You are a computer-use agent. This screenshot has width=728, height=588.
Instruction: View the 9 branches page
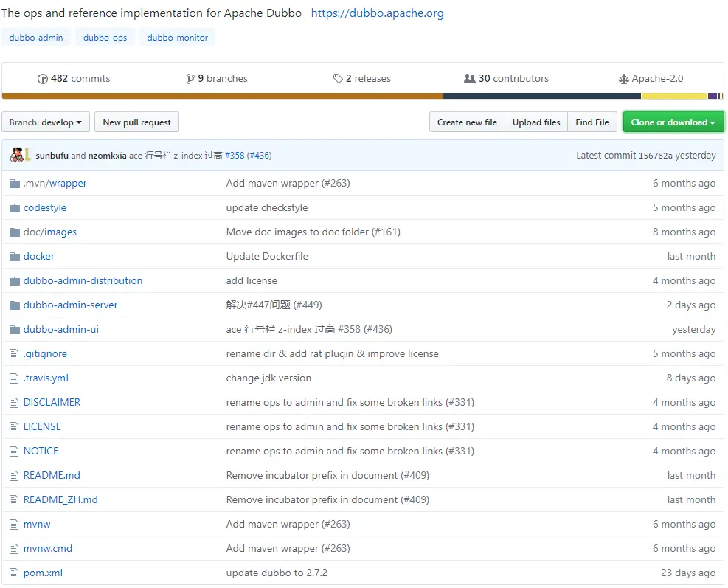pyautogui.click(x=217, y=78)
